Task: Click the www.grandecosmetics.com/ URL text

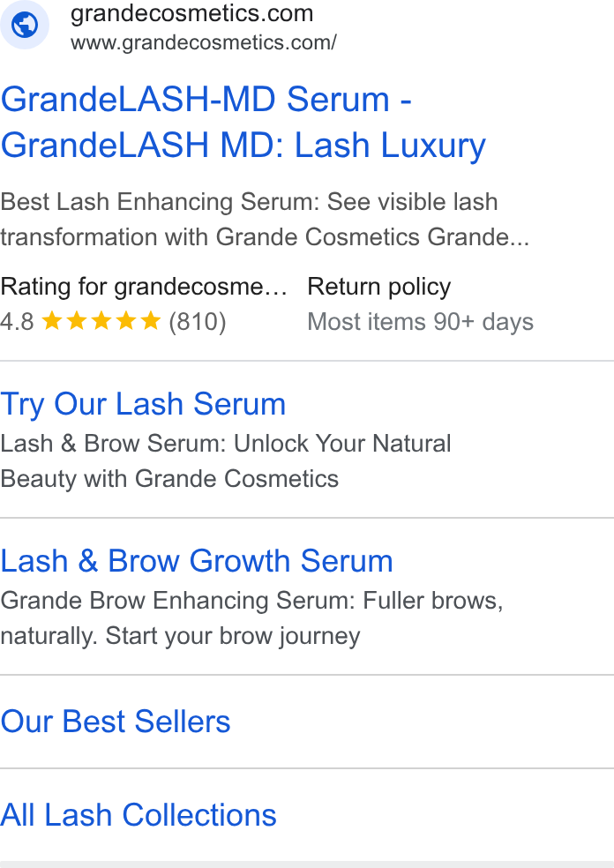Action: 204,42
